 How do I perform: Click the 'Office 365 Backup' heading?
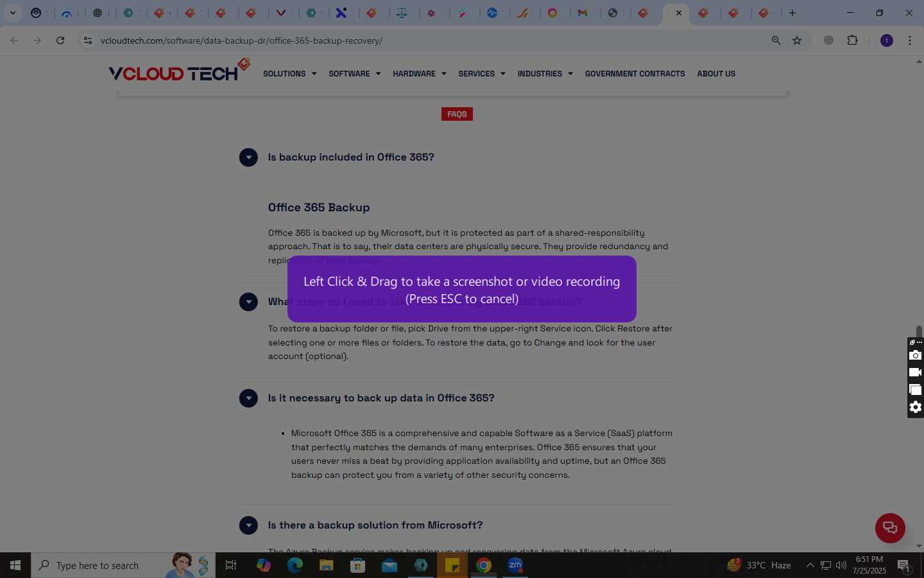(319, 207)
